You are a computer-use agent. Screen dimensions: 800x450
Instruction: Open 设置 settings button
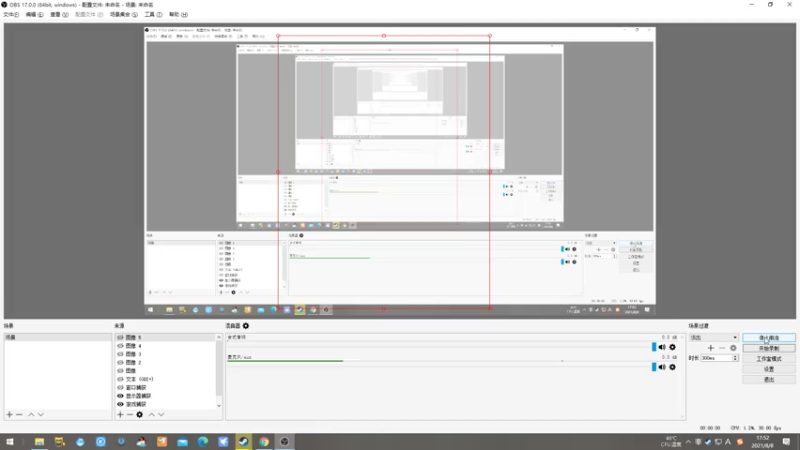pos(769,369)
